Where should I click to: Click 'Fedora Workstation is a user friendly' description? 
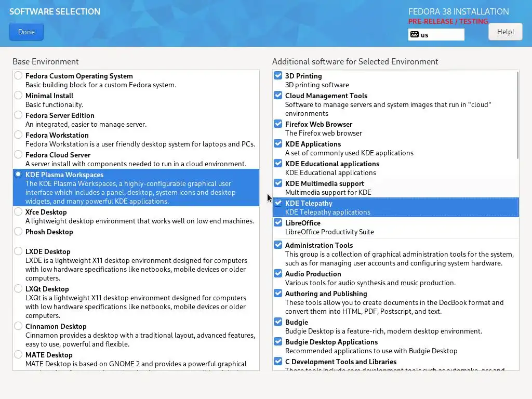[140, 144]
